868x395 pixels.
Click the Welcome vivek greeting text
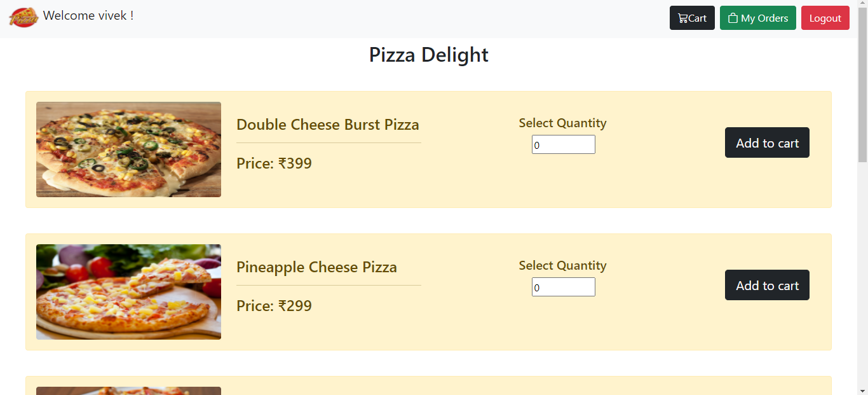click(88, 15)
